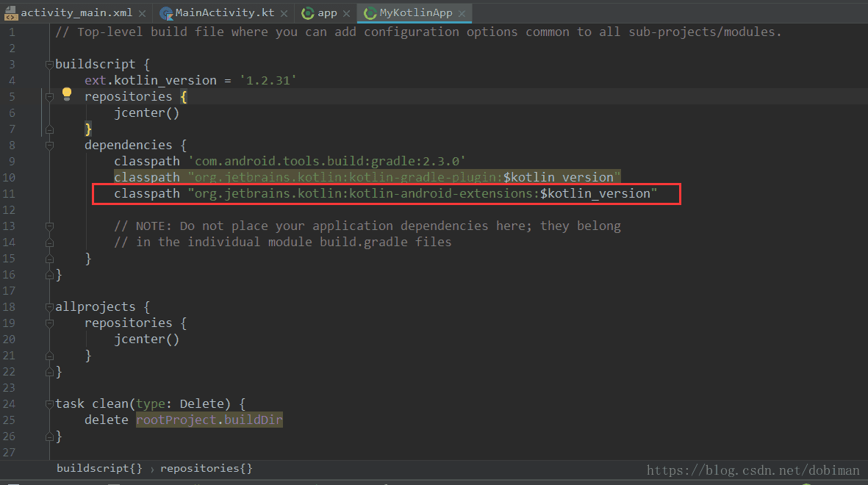Click the top-level build file comment
868x485 pixels.
click(x=418, y=32)
